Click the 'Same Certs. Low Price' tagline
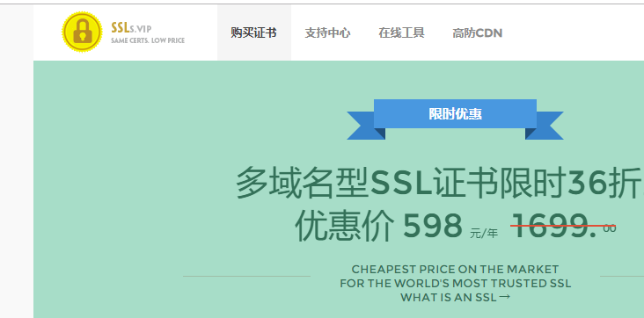 click(148, 40)
